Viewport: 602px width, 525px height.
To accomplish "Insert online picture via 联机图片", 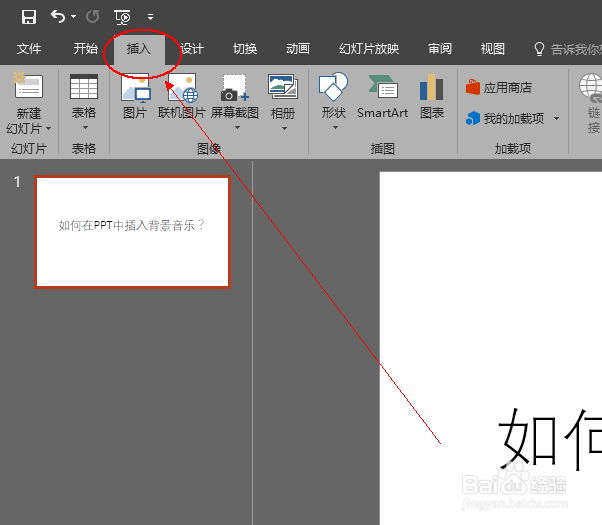I will click(182, 96).
